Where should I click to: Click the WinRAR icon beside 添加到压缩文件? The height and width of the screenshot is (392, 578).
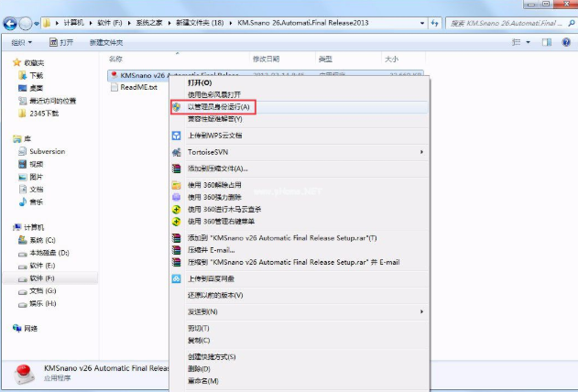pos(177,169)
